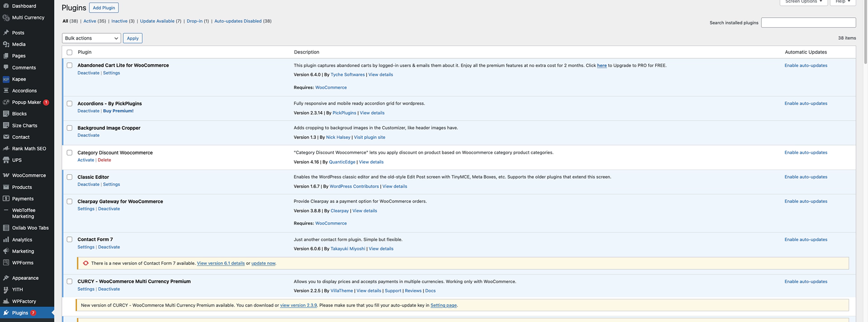Image resolution: width=868 pixels, height=322 pixels.
Task: Open Buy Premium! link for Accordions
Action: coord(118,111)
